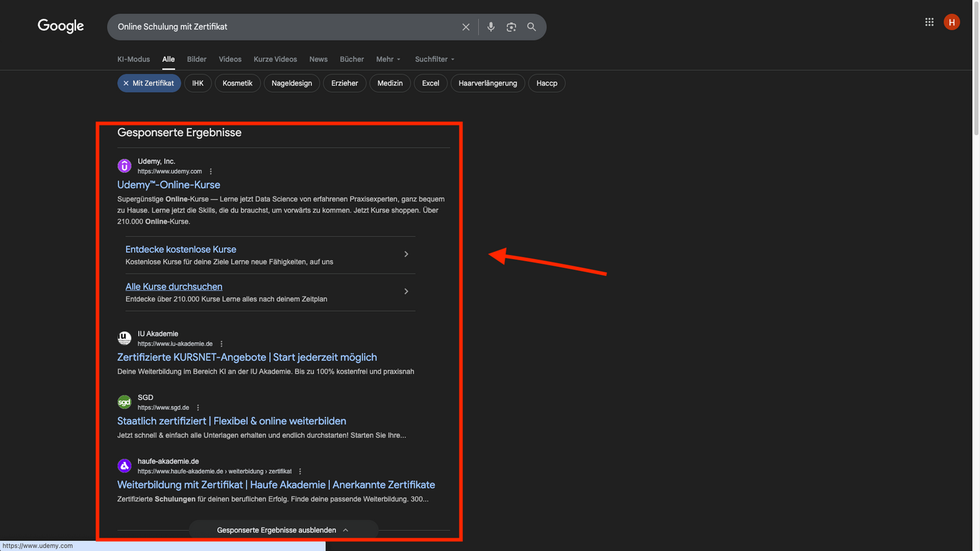Switch to Kurze Videos tab
Screen dimensions: 980x551
[x=275, y=59]
